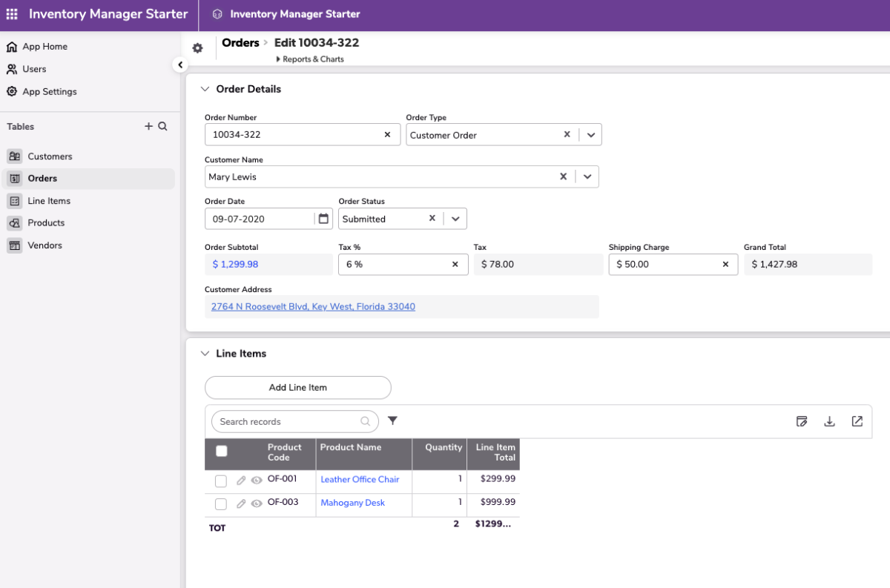Screen dimensions: 890x588
Task: View the OF-001 record via eye icon
Action: [257, 481]
